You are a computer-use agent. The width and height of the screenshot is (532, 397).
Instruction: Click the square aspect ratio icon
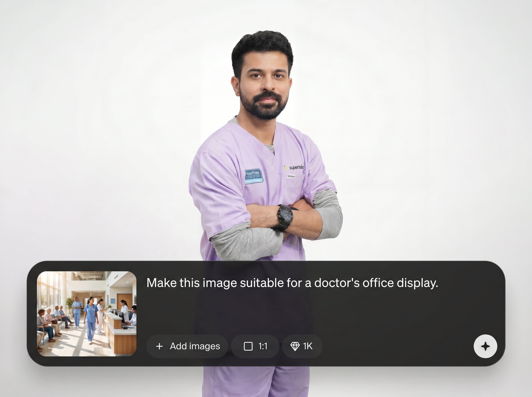248,346
